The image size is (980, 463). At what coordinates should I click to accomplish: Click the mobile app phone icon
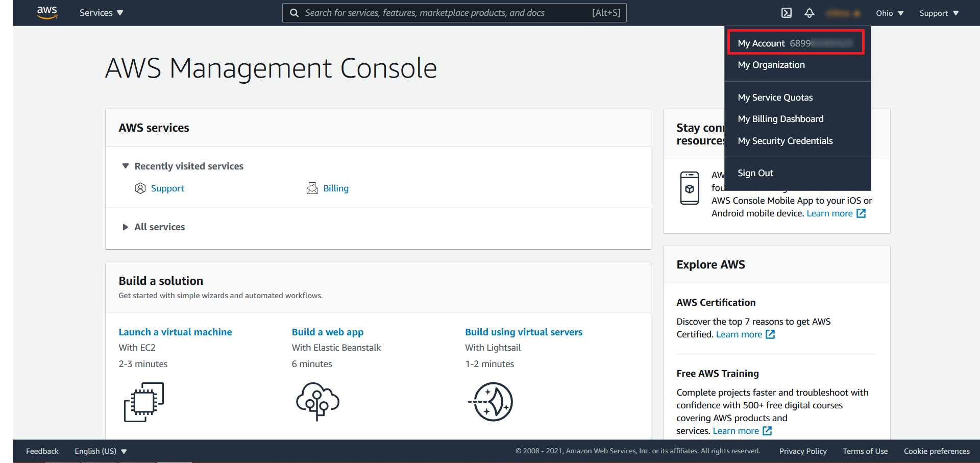(690, 188)
